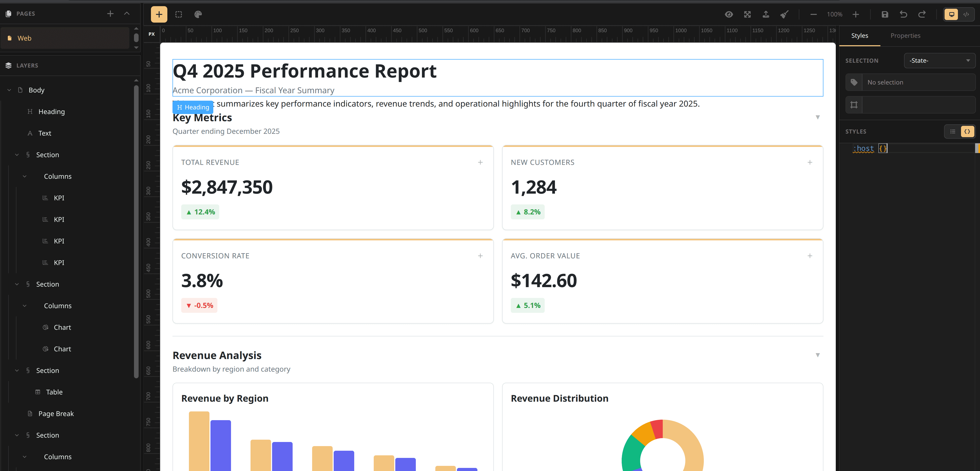Select the Revenue by Region chart title
The width and height of the screenshot is (980, 471).
point(224,398)
